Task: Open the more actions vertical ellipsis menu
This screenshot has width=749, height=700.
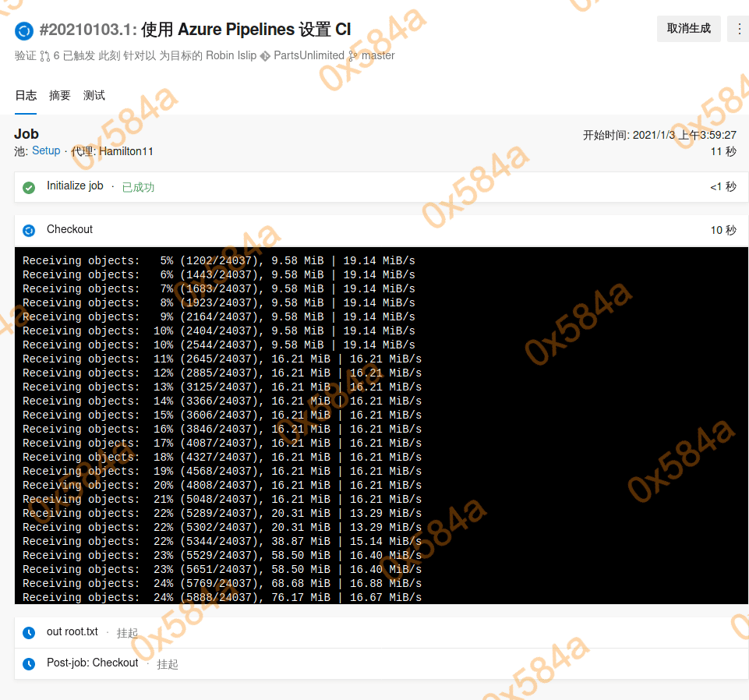Action: coord(739,29)
